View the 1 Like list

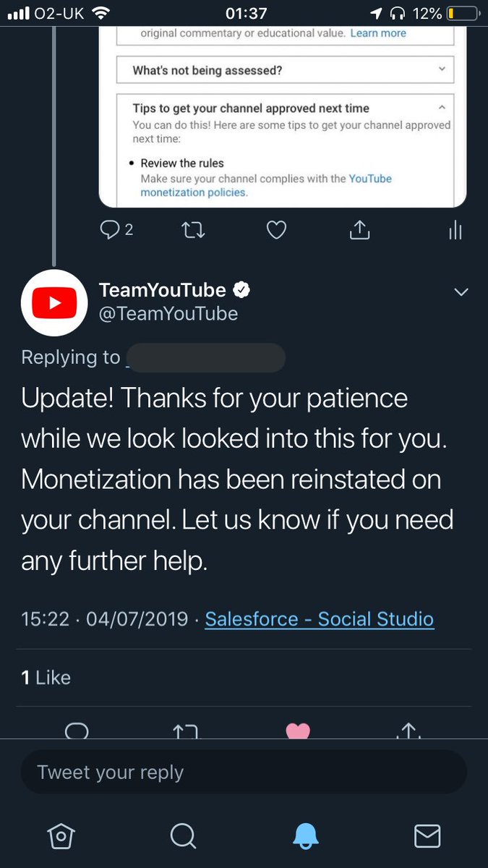[x=46, y=677]
